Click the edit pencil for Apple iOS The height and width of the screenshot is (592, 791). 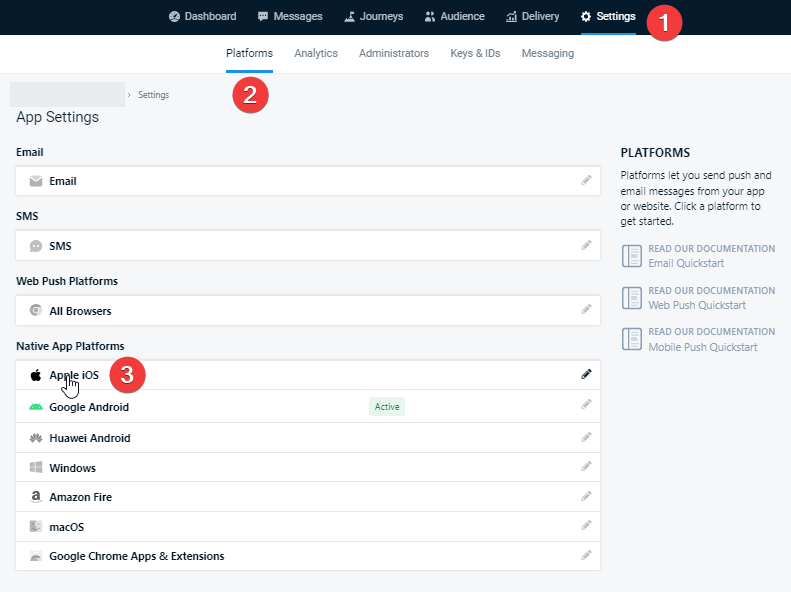(586, 374)
